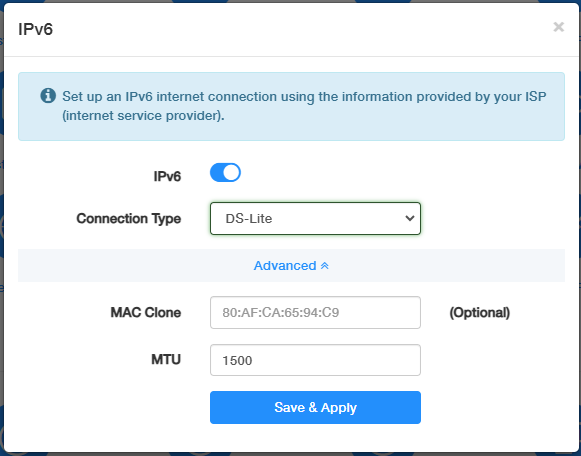Screen dimensions: 581x456
Task: Disable the IPv6 toggle switch
Action: (225, 173)
